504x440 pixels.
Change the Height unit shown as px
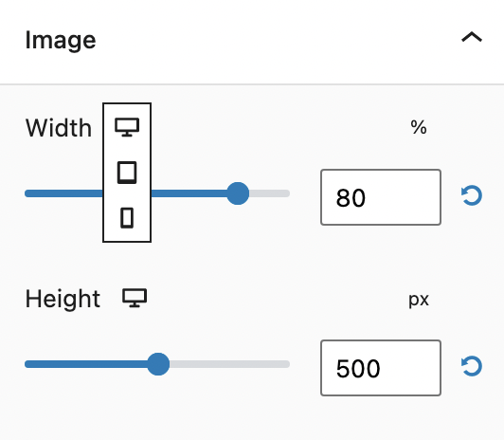tap(419, 300)
